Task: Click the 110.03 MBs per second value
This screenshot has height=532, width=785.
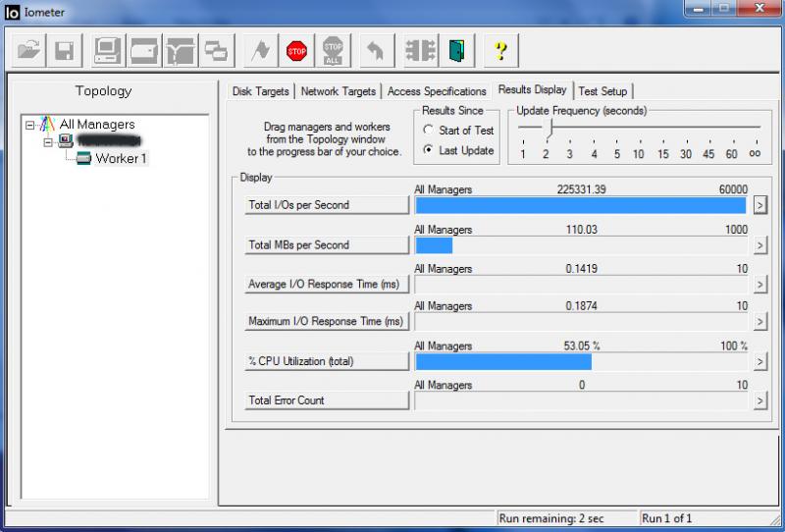Action: coord(581,230)
